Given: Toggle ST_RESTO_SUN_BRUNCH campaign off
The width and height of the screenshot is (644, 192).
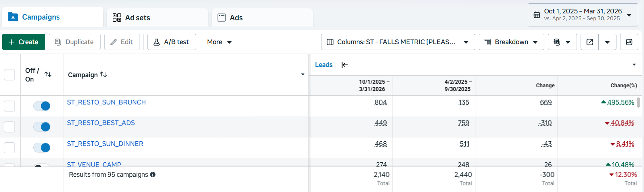Looking at the screenshot, I should tap(42, 106).
